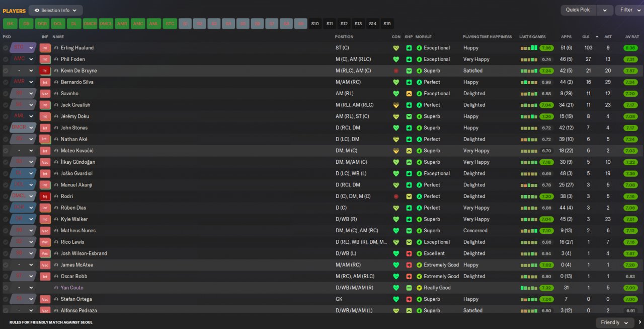Toggle the picked checkmark for John Stones
The width and height of the screenshot is (644, 329).
click(6, 128)
